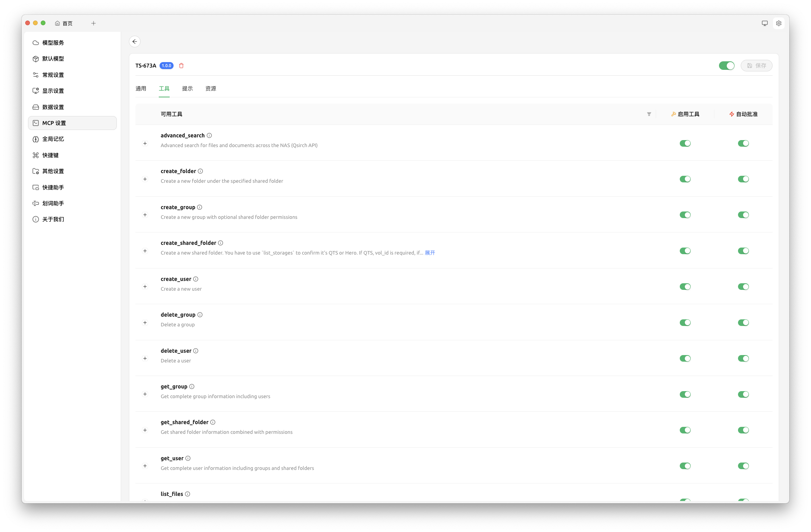Open 模型服务 in the sidebar
This screenshot has height=532, width=811.
[53, 43]
